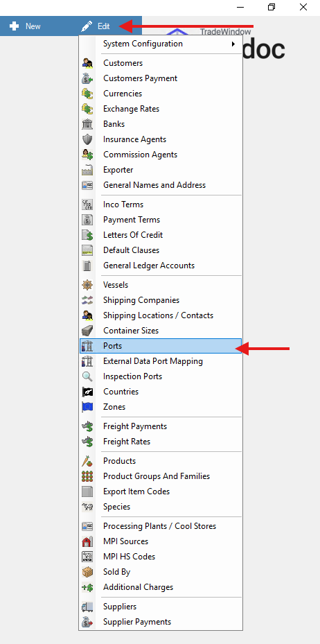Screen dimensions: 320x644
Task: Click the Vessels ship wheel icon
Action: (x=87, y=285)
